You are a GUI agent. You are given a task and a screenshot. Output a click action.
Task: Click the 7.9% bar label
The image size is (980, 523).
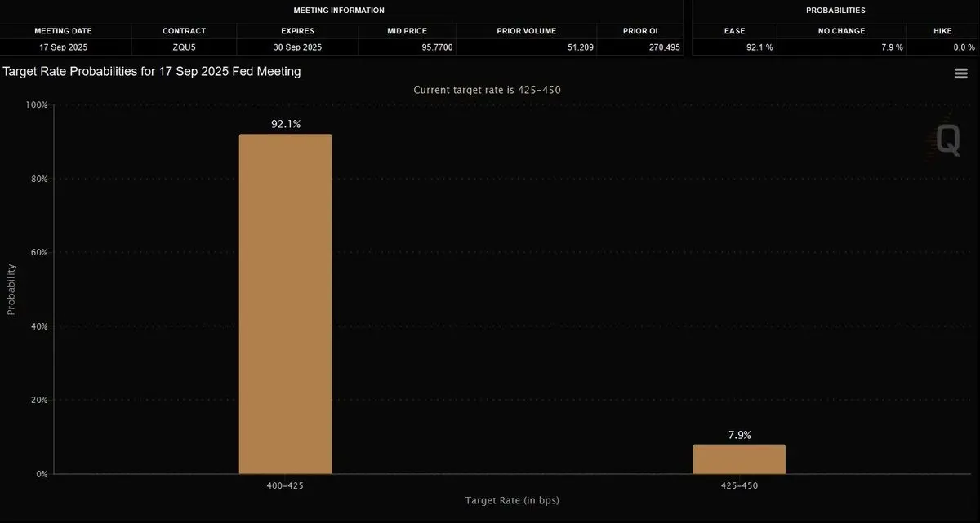click(739, 435)
